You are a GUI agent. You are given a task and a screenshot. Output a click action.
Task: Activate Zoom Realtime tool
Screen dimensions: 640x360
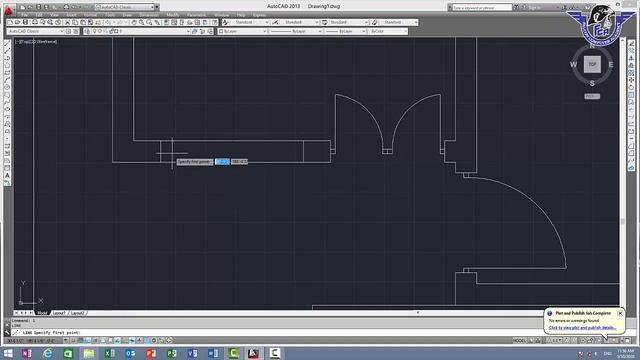coord(142,22)
